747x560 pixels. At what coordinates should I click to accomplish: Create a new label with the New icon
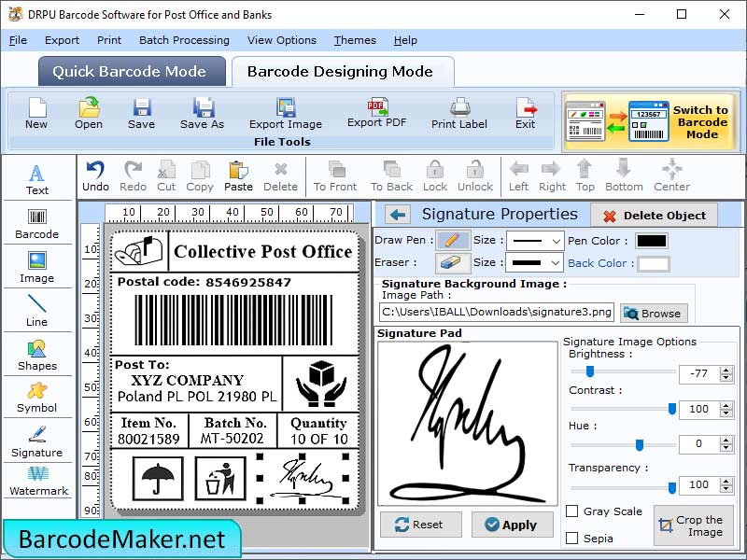click(x=35, y=114)
